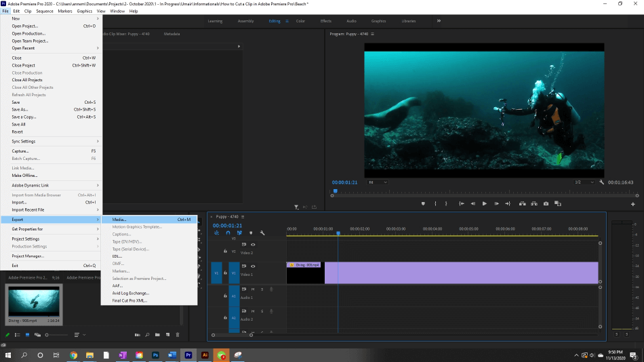644x362 pixels.
Task: Click Project Manager... menu entry
Action: point(52,256)
